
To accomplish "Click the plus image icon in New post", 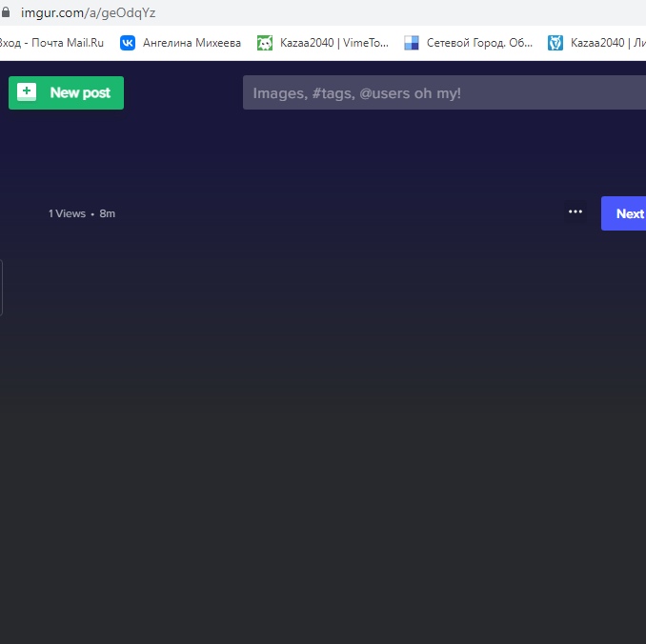I will 27,92.
